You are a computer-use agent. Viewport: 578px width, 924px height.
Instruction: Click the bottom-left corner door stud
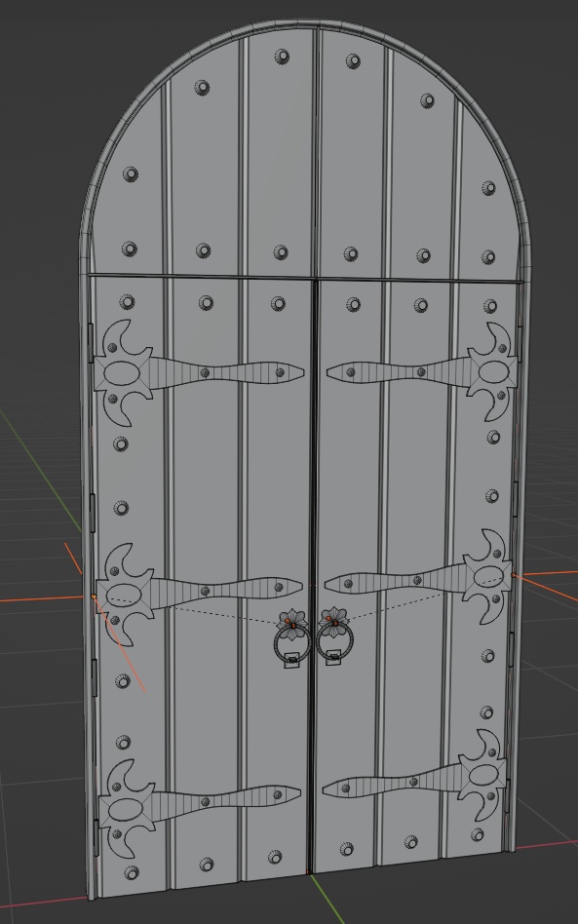(131, 872)
